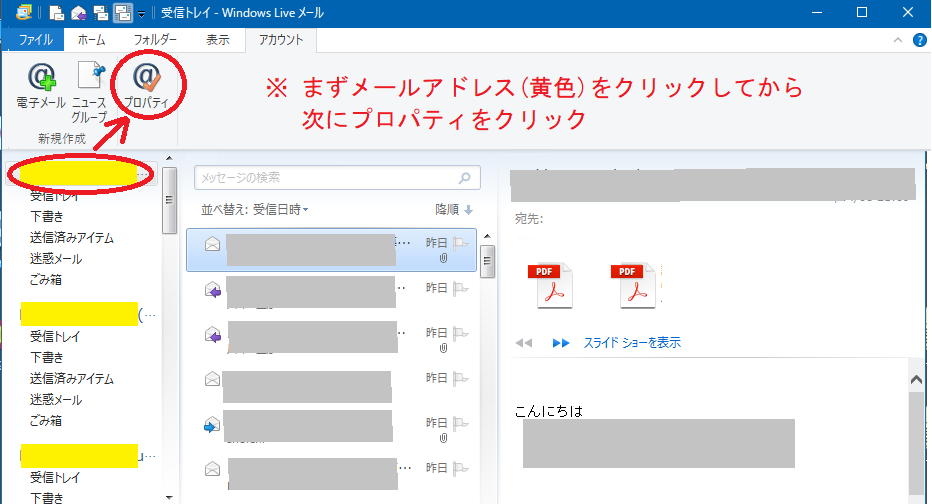Click the New message icon in quick access toolbar

tap(57, 12)
